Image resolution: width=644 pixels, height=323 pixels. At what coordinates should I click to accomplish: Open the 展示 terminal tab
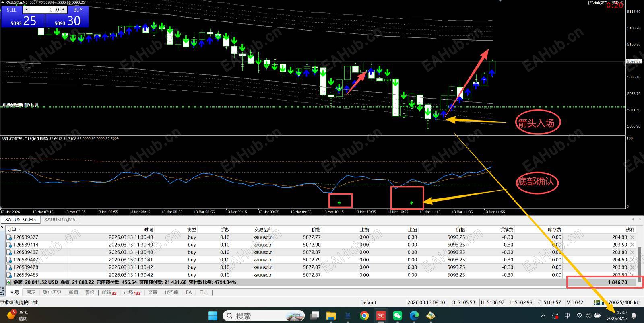click(x=31, y=292)
